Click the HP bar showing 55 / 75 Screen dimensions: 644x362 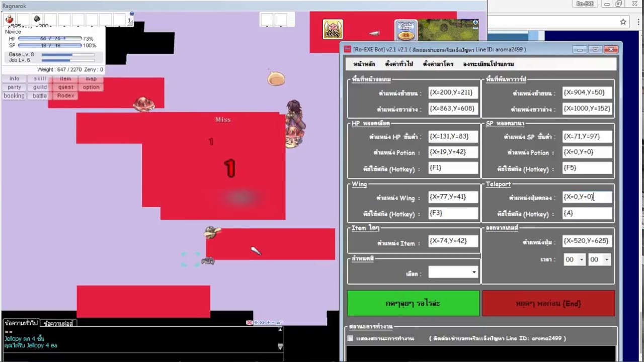50,39
